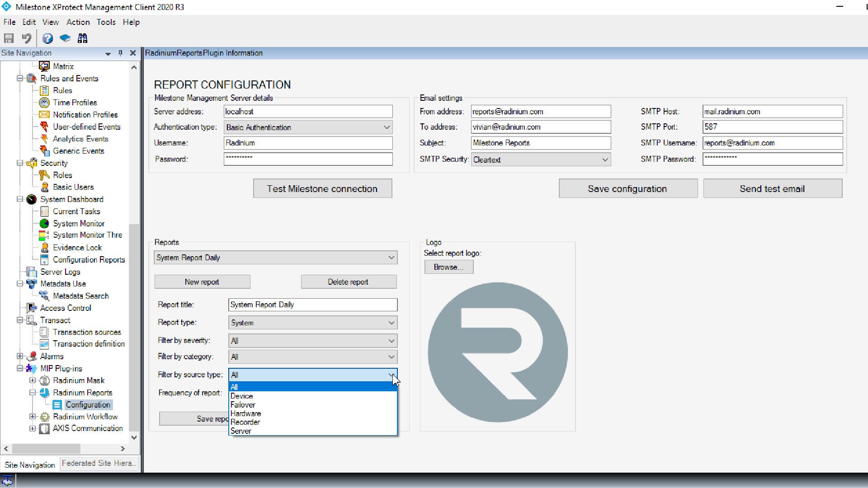Viewport: 868px width, 488px height.
Task: Click the User-defined Events icon
Action: [x=44, y=127]
